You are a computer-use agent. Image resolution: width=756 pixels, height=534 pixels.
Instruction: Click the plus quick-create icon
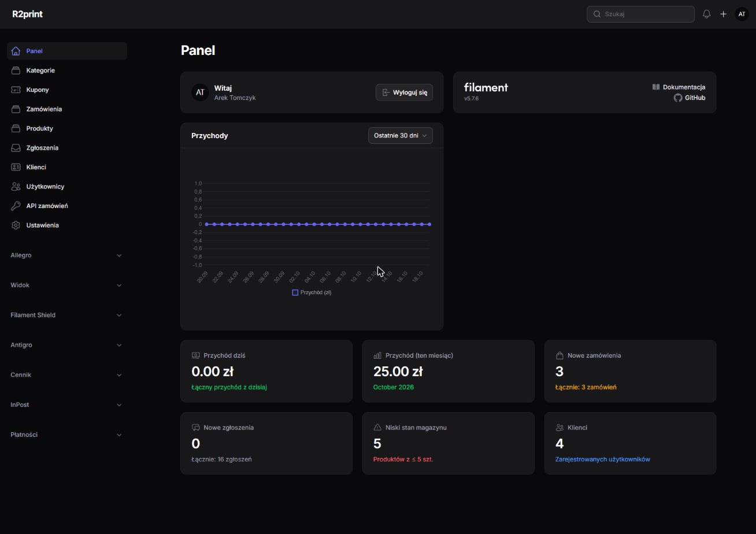pos(723,14)
